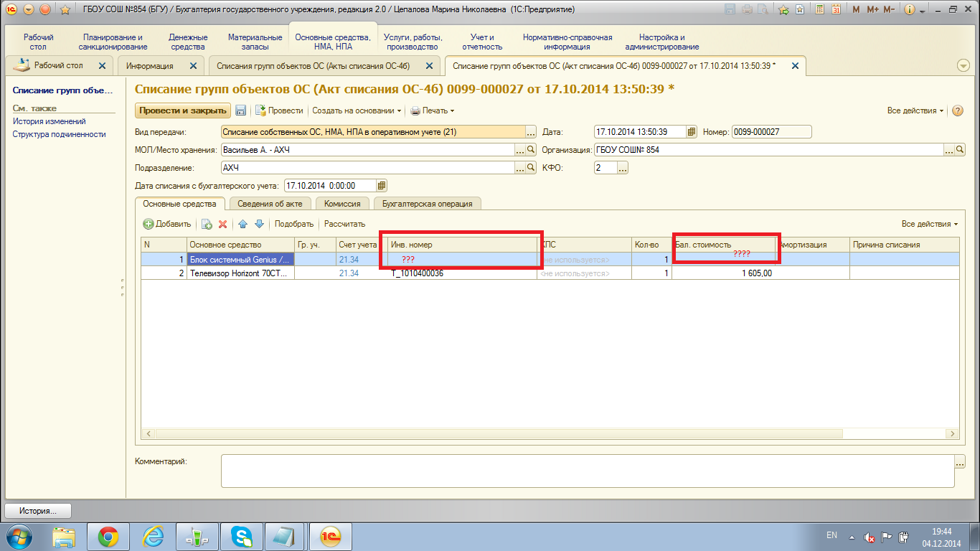Expand the Печать dropdown menu
The width and height of the screenshot is (980, 551).
click(x=433, y=110)
